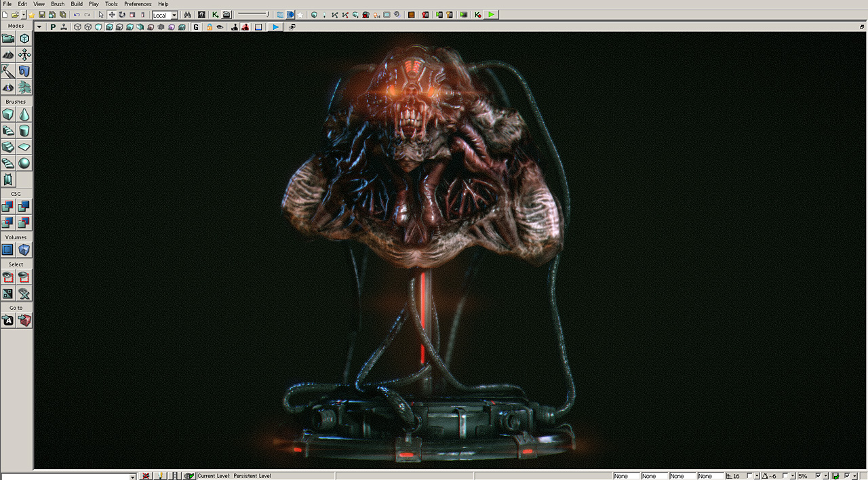Click the status bar command input field
Screen dimensions: 868x480
tap(65, 476)
